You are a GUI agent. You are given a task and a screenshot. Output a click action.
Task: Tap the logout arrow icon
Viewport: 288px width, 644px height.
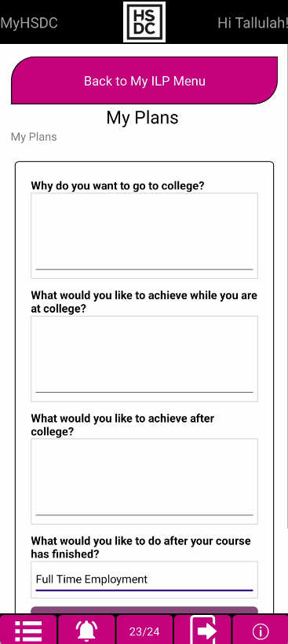202,630
